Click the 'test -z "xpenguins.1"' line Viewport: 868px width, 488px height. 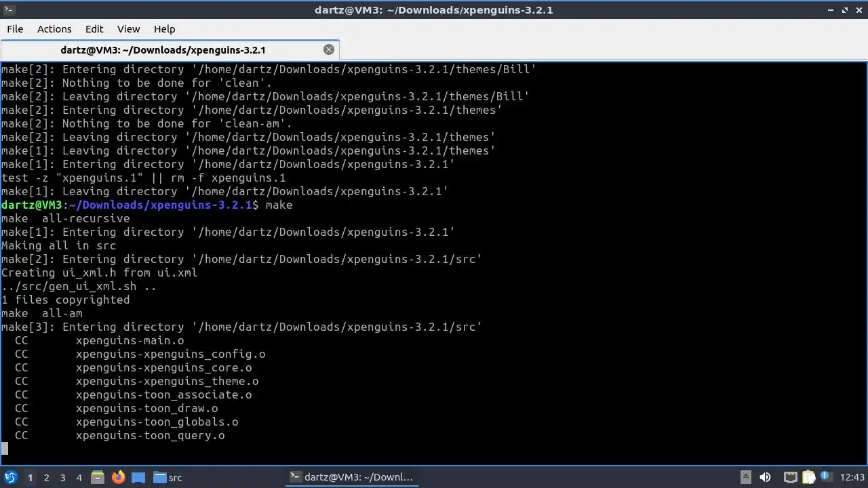(143, 178)
